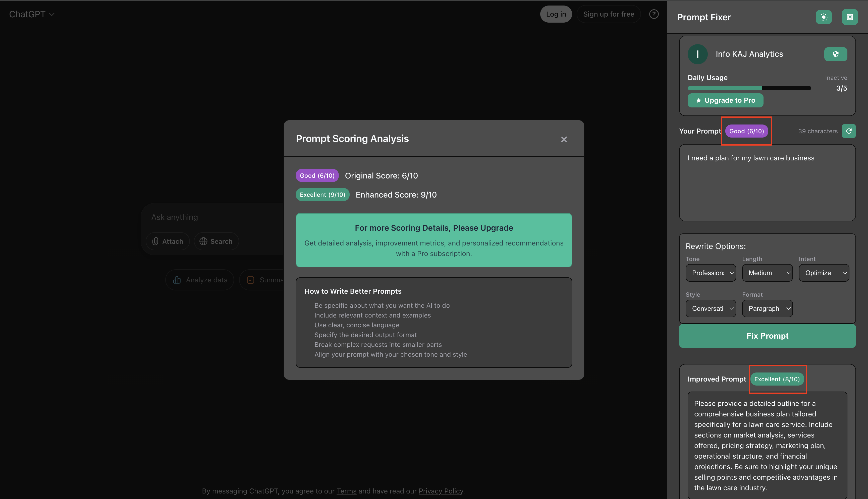This screenshot has width=868, height=499.
Task: Click the Excellent (9/10) badge in the dialog
Action: pyautogui.click(x=322, y=195)
